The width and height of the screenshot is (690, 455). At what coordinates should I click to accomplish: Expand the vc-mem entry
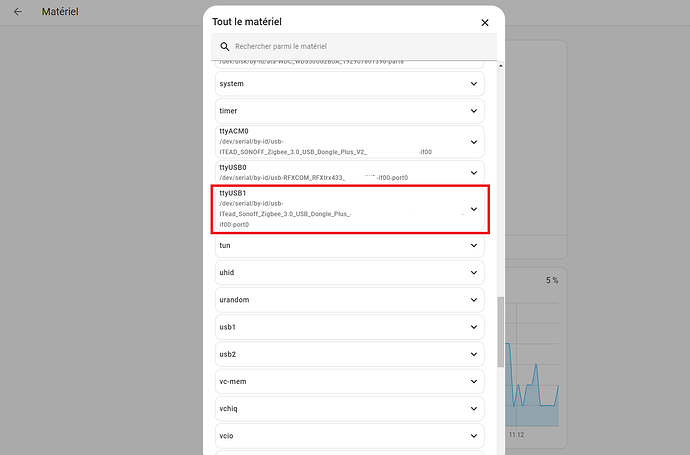[350, 382]
